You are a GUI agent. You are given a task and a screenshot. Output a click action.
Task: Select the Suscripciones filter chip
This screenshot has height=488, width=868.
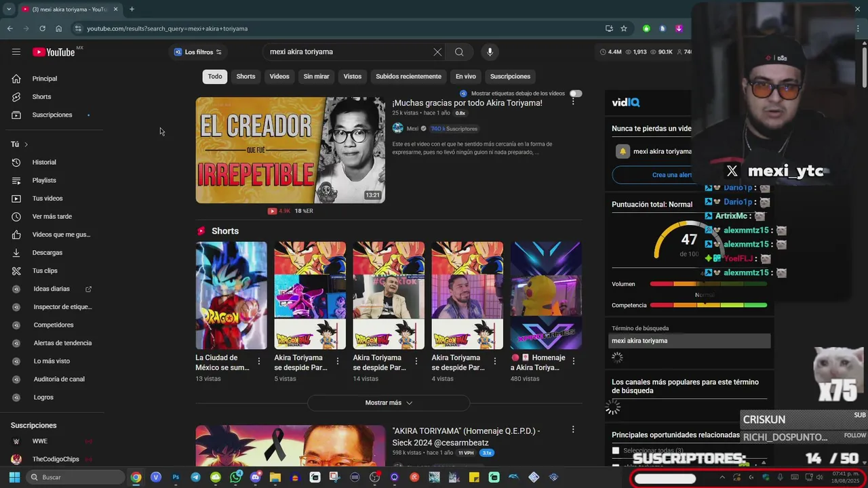(510, 77)
